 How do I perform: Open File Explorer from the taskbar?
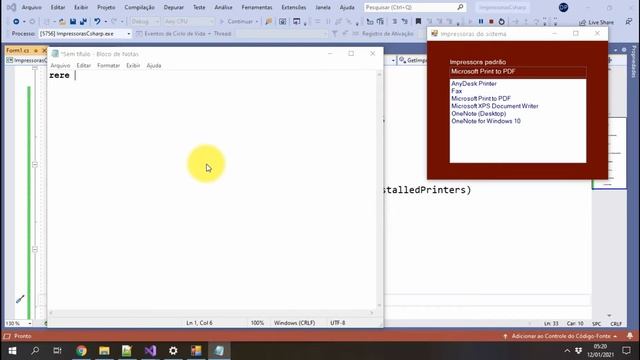[104, 351]
